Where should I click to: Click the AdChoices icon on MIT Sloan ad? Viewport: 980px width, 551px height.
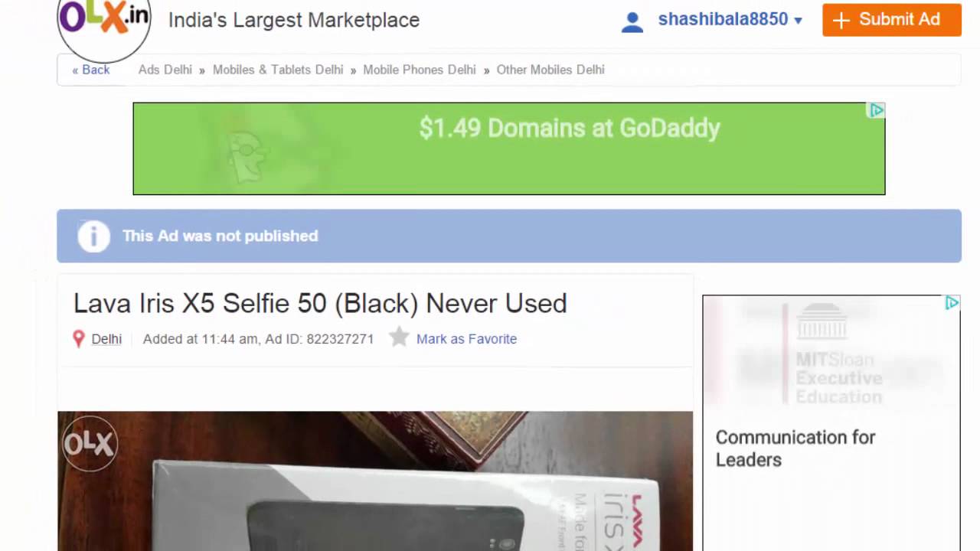pyautogui.click(x=952, y=303)
